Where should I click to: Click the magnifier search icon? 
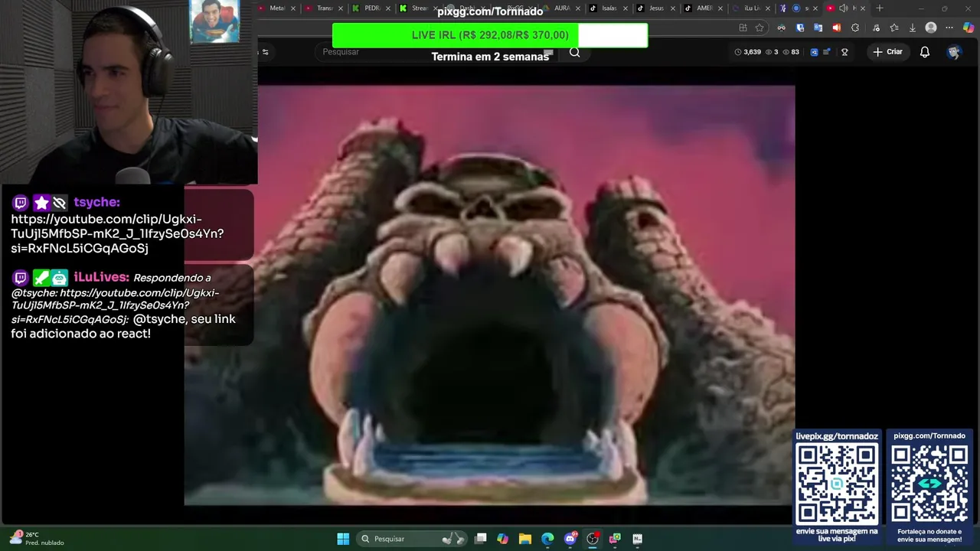(x=574, y=52)
